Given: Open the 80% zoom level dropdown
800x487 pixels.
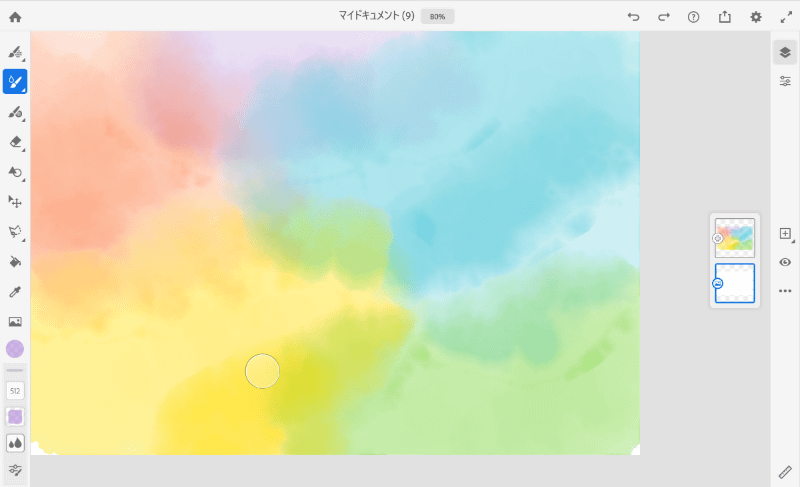Looking at the screenshot, I should pyautogui.click(x=438, y=17).
